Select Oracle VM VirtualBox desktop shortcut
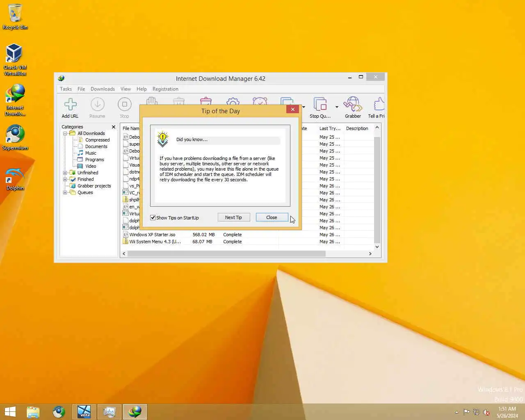The width and height of the screenshot is (525, 420). click(15, 60)
